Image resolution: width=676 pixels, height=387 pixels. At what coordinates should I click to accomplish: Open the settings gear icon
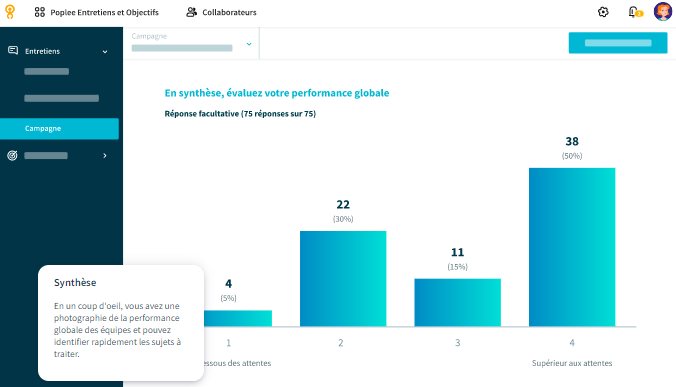click(603, 12)
